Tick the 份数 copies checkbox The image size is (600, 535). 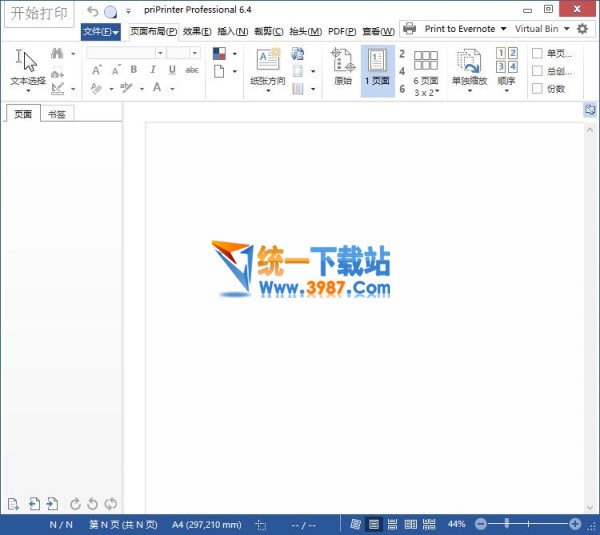coord(538,88)
